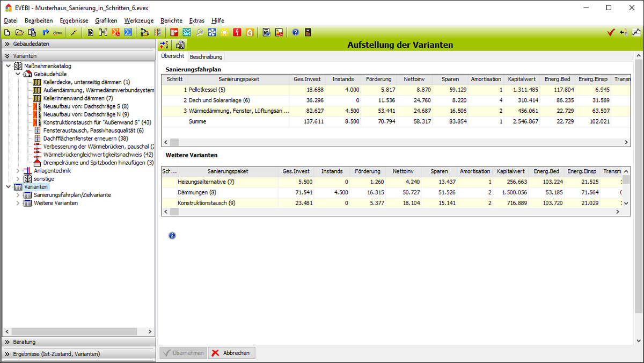Select Kellerinnenwand dämmen (7) item
This screenshot has height=363, width=644.
tap(78, 98)
